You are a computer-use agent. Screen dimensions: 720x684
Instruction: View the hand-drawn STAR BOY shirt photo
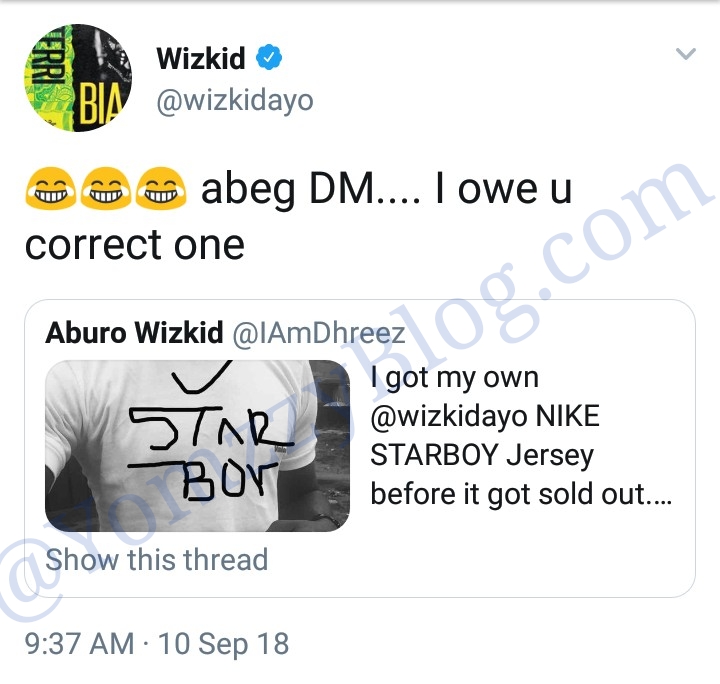pos(197,446)
